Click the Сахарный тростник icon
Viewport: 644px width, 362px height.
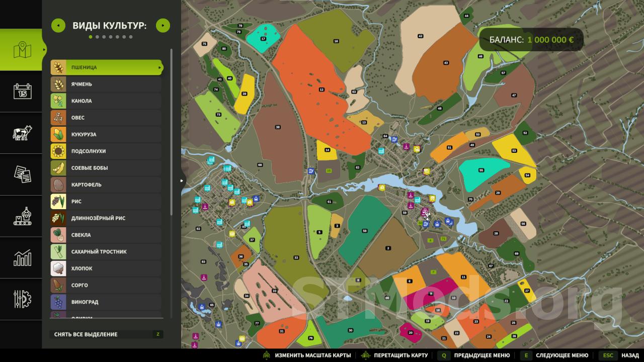58,251
